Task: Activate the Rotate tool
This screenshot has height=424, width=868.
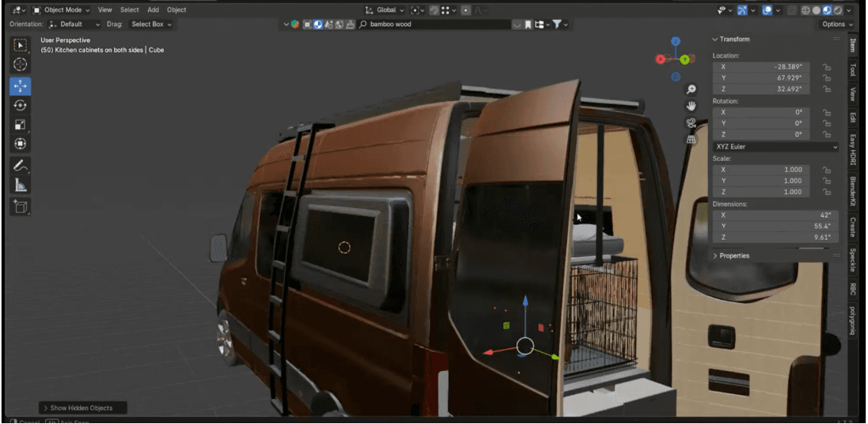Action: pos(21,105)
